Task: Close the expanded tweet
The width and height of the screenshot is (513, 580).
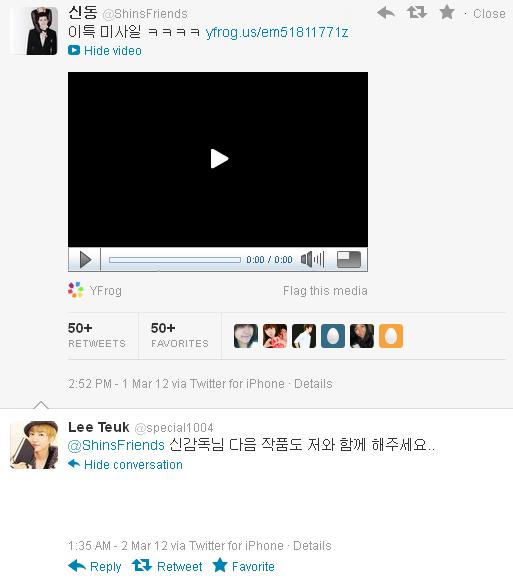Action: (x=489, y=14)
